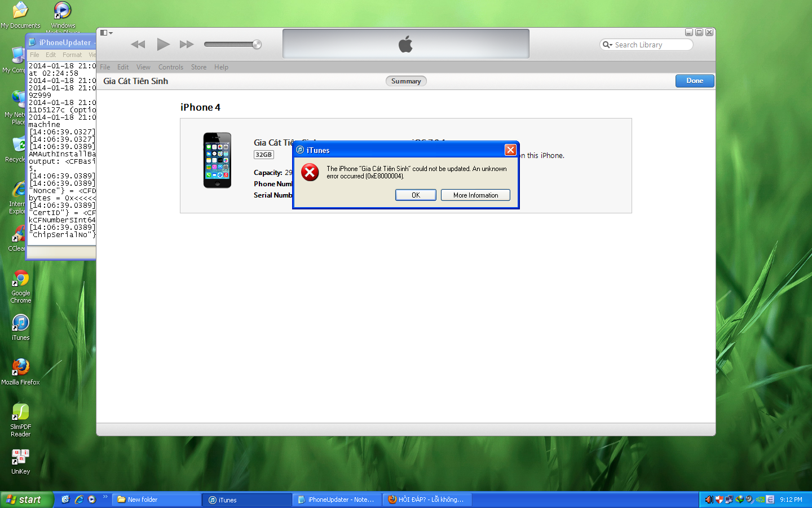The image size is (812, 508).
Task: Click the iPhone 4 heading text
Action: [x=200, y=107]
